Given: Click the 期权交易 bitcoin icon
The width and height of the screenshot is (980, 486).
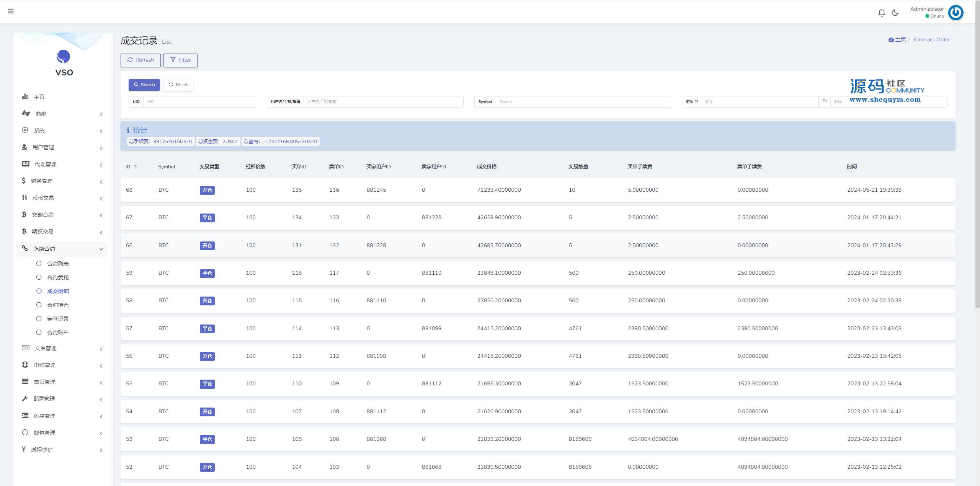Looking at the screenshot, I should pos(24,231).
